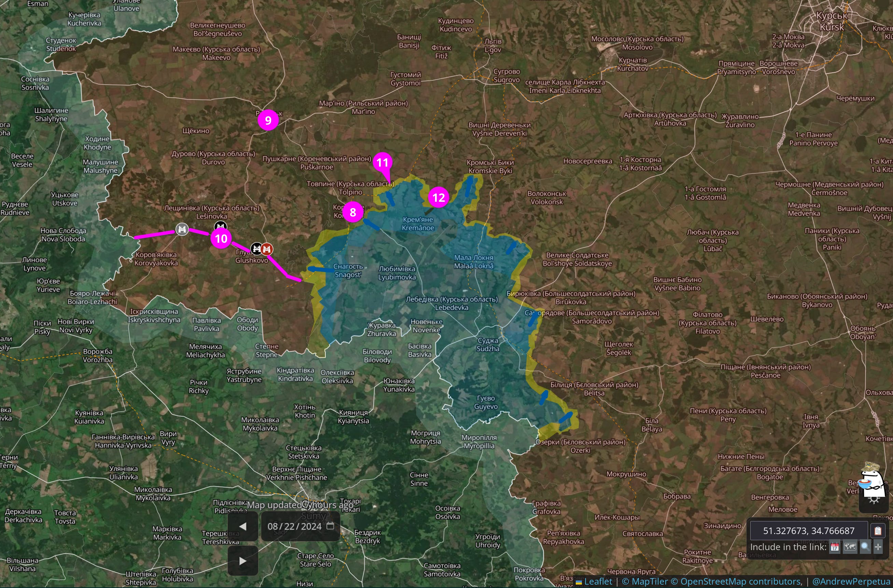Open the calendar picker icon in the date field
This screenshot has height=588, width=893.
pos(330,526)
